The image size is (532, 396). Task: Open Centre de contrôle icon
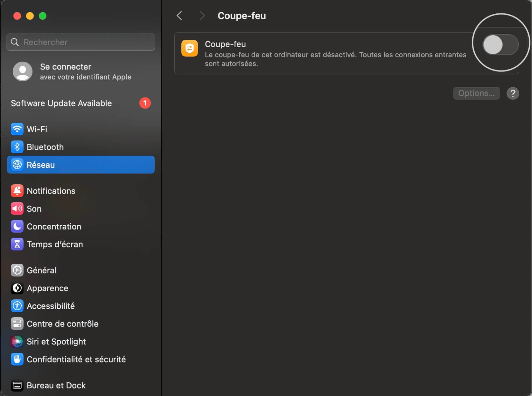tap(17, 324)
